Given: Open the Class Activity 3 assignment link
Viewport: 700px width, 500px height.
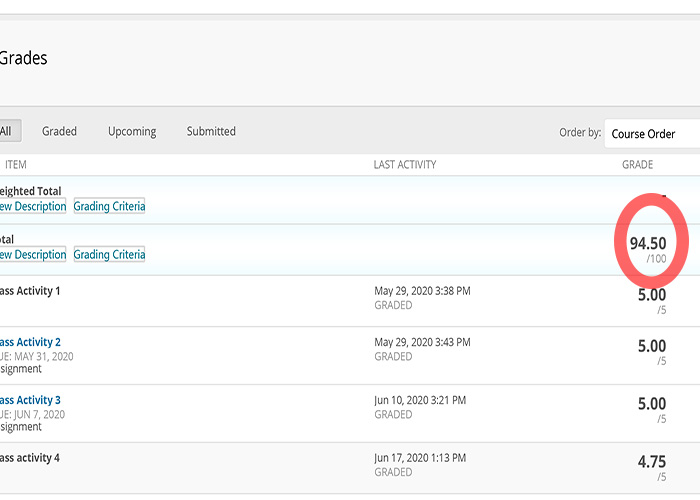Looking at the screenshot, I should (x=30, y=400).
